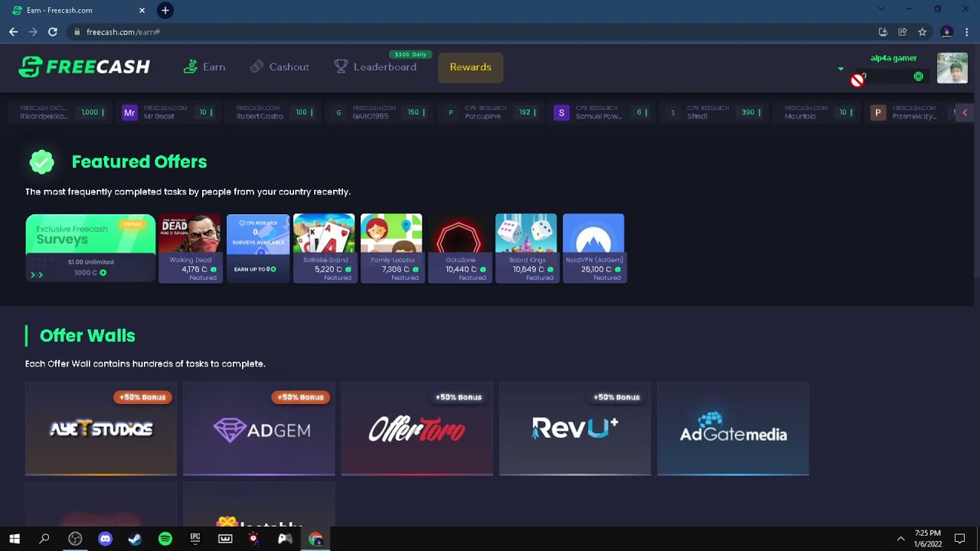
Task: Click the purple S avatar in live feed
Action: coord(561,112)
